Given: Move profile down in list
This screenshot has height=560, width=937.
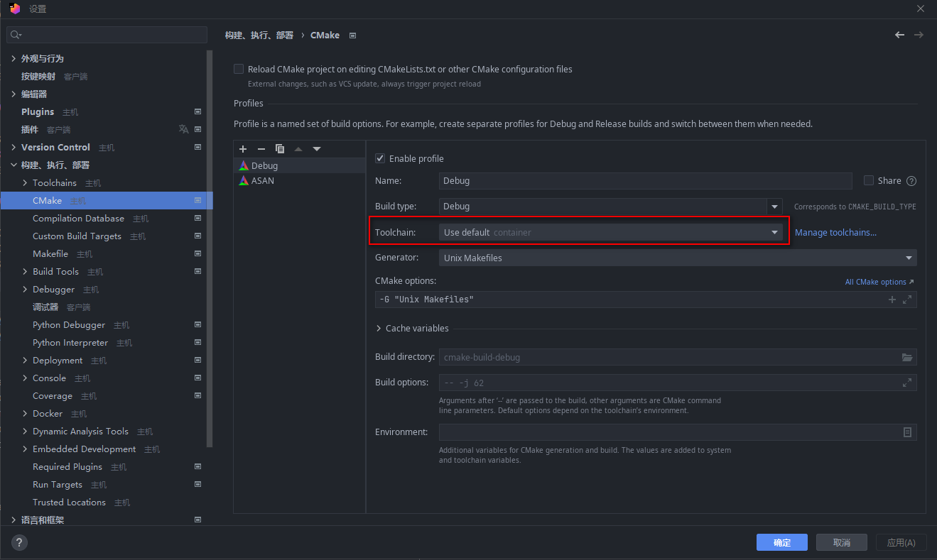Looking at the screenshot, I should (317, 149).
